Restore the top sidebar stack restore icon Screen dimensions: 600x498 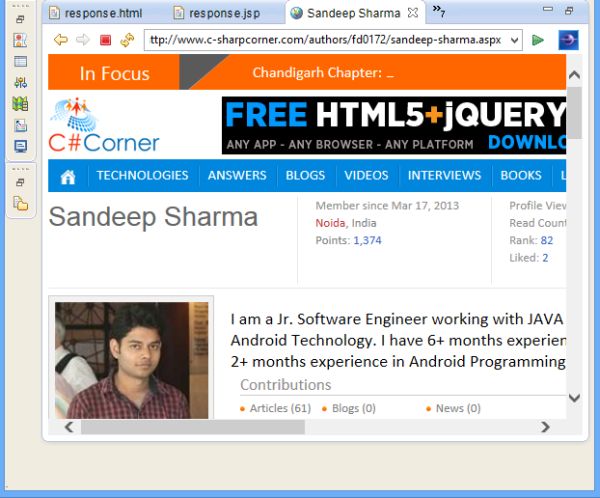pos(20,19)
